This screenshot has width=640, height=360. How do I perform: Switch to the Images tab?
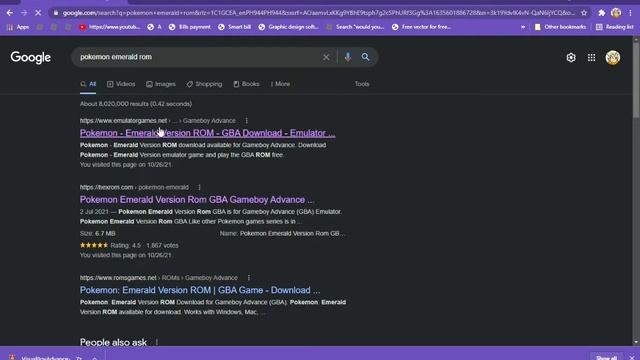(161, 84)
